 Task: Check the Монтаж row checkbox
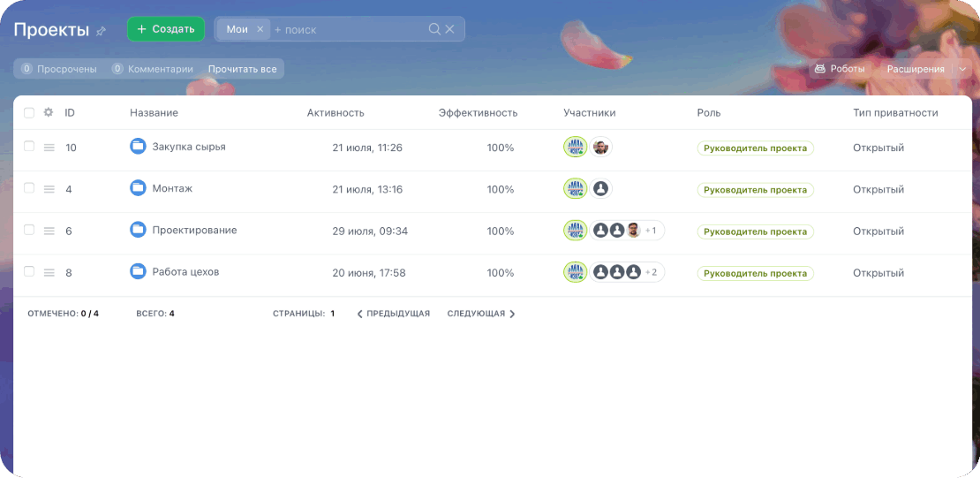(29, 187)
